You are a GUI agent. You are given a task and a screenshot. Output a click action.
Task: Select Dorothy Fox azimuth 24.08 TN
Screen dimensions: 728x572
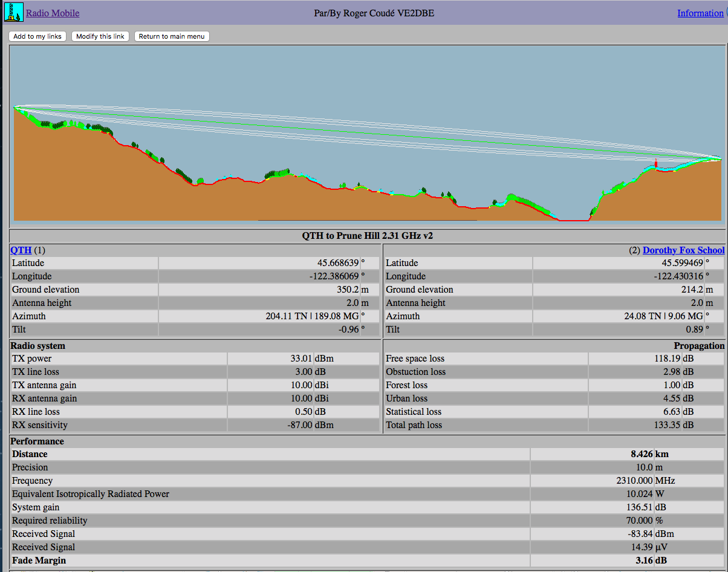click(643, 316)
